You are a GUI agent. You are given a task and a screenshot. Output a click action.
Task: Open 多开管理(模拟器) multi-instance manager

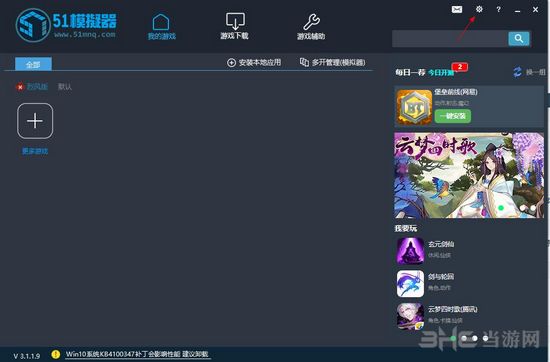point(332,62)
